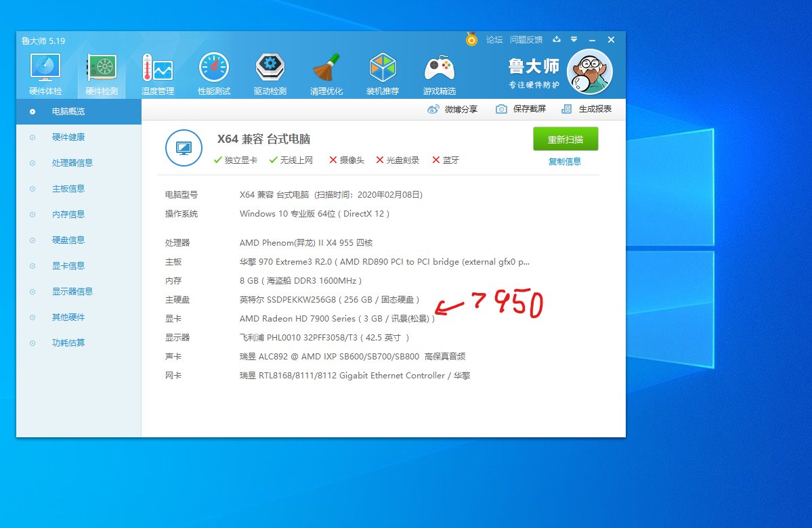The width and height of the screenshot is (812, 528).
Task: Select 内存信息 in sidebar
Action: point(79,215)
